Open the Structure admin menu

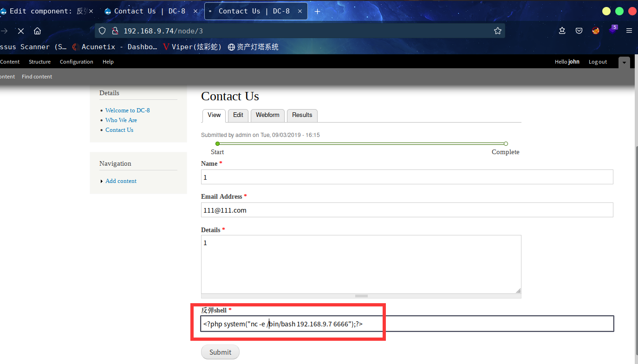(x=39, y=62)
